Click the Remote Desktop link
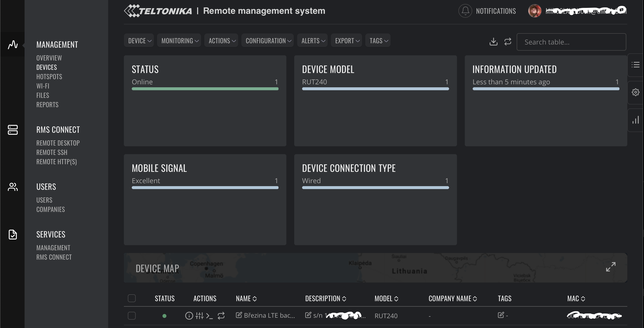The height and width of the screenshot is (328, 644). click(57, 143)
